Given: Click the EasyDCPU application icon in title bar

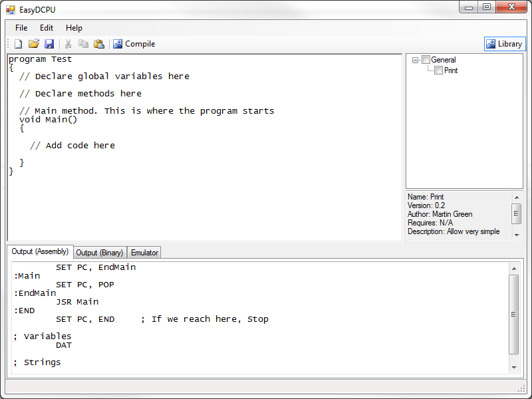Looking at the screenshot, I should (11, 10).
